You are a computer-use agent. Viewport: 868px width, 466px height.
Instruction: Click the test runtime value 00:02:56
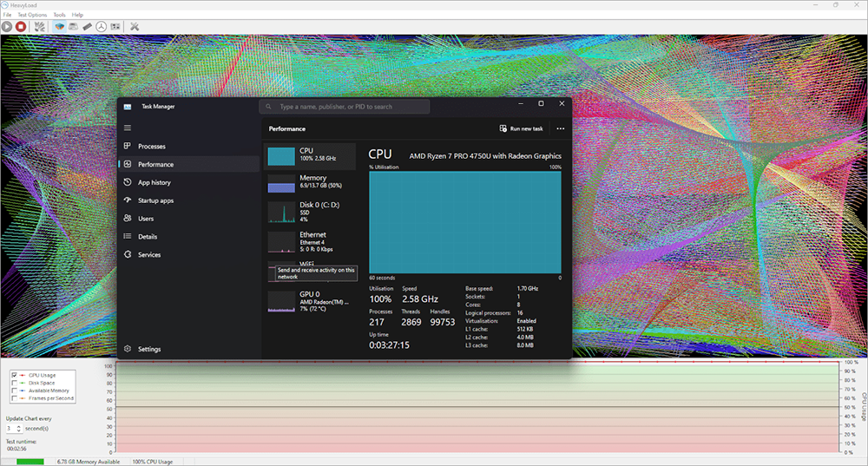pos(16,449)
